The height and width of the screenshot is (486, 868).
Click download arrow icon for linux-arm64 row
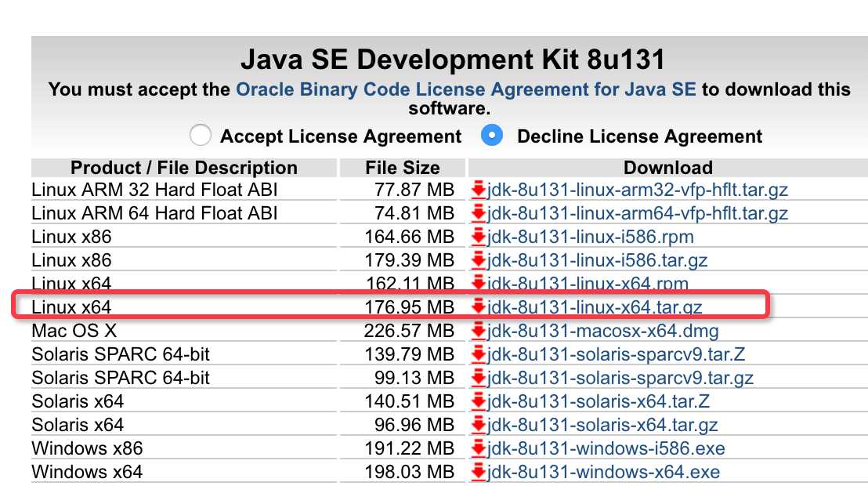click(479, 213)
